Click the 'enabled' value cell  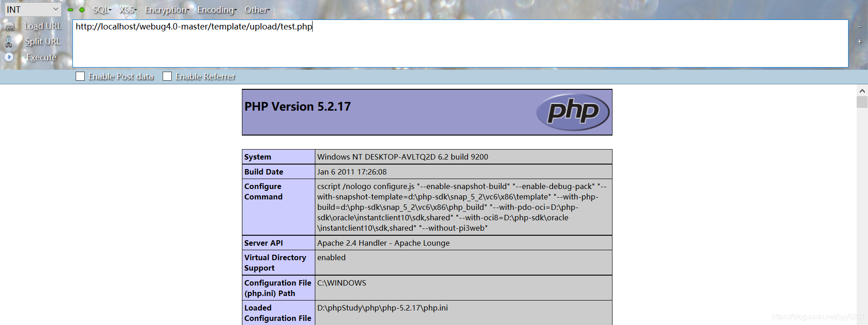(463, 262)
